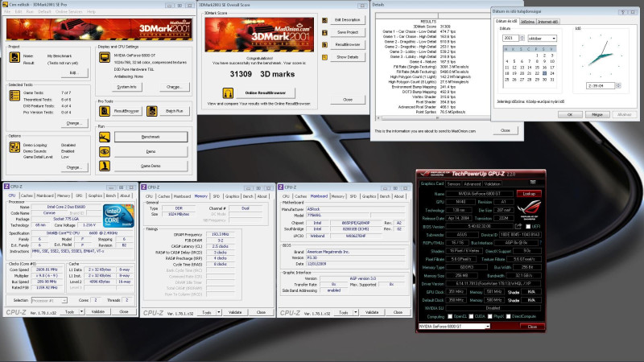Click the Bus Interface question mark in GPU-Z
This screenshot has width=644, height=362.
click(x=540, y=243)
